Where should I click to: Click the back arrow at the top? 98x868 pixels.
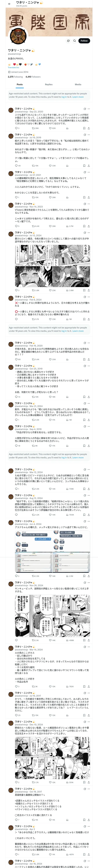point(9,4)
